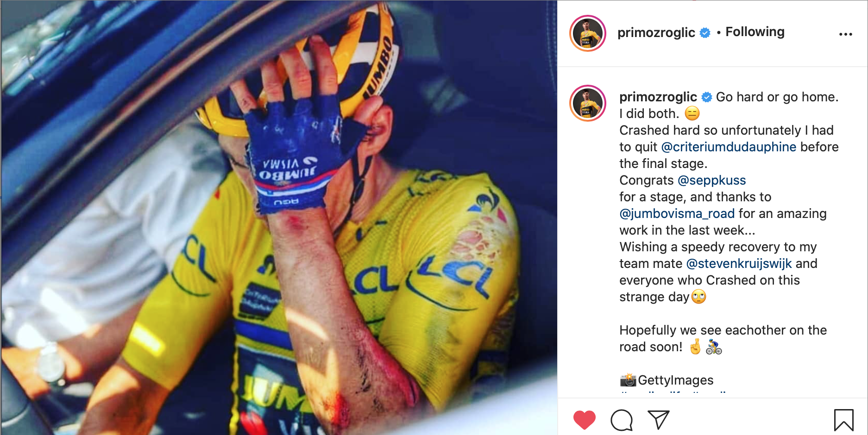Open the @stevenkruijswijk mention link
Image resolution: width=868 pixels, height=435 pixels.
click(x=739, y=263)
